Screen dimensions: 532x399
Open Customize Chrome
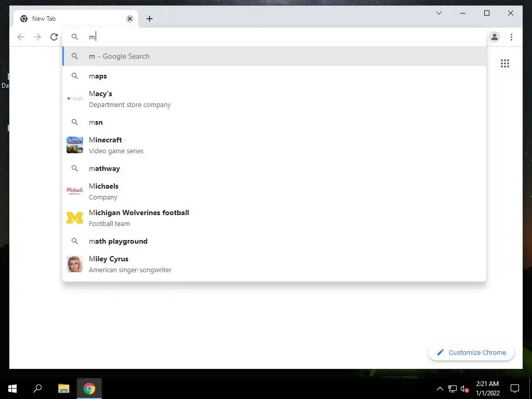[x=471, y=353]
